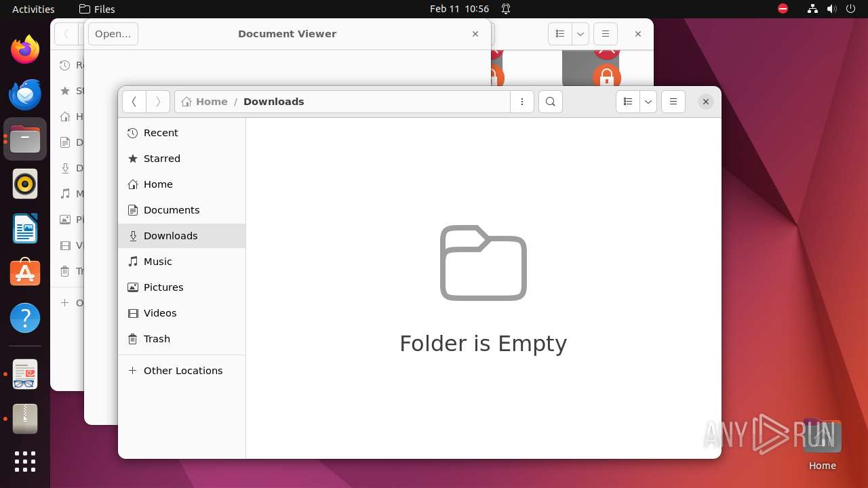Open Music in the sidebar
This screenshot has width=868, height=488.
182,262
